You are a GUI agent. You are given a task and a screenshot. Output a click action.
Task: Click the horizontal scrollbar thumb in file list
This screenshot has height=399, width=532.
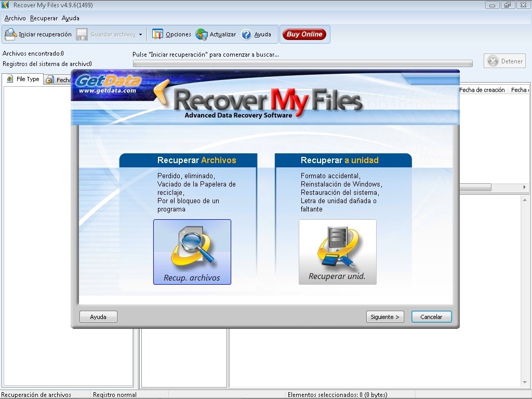pyautogui.click(x=475, y=187)
